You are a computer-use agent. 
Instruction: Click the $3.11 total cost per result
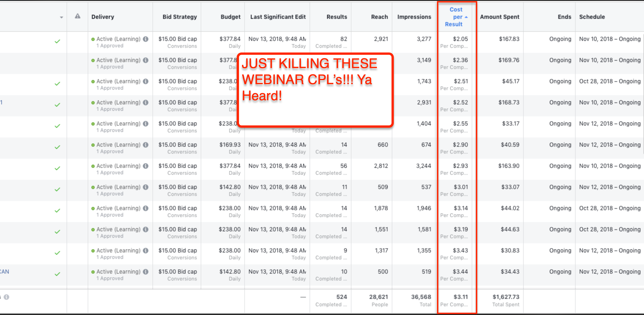(x=460, y=297)
